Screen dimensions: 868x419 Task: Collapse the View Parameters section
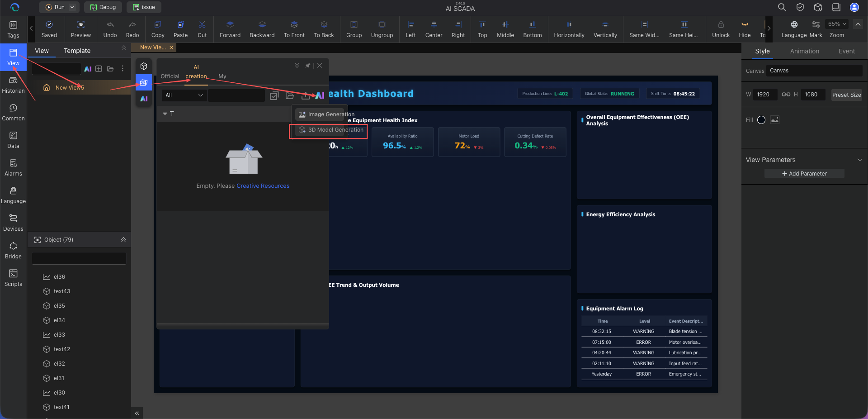click(x=859, y=160)
